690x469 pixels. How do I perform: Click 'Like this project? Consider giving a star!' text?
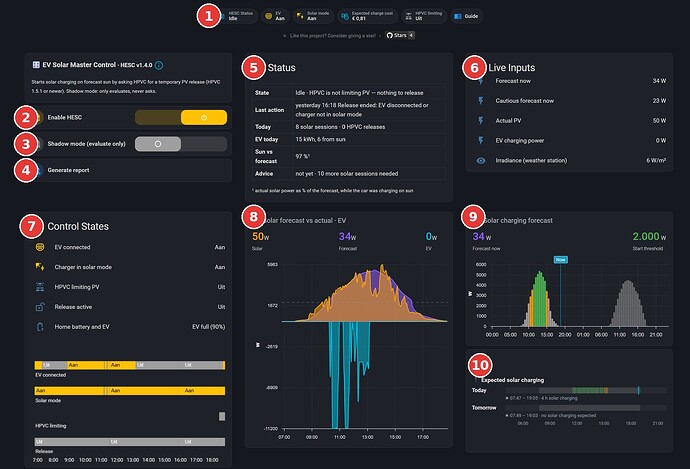tap(333, 36)
